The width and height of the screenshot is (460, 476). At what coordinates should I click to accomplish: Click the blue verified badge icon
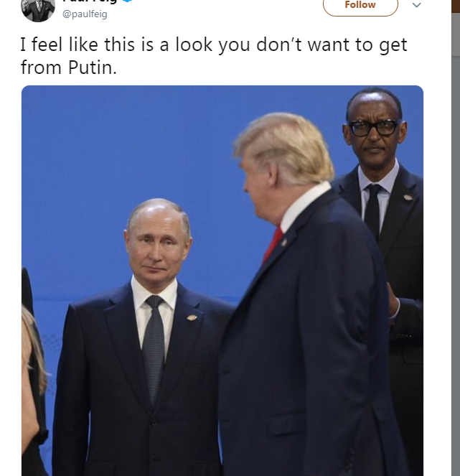pyautogui.click(x=128, y=1)
